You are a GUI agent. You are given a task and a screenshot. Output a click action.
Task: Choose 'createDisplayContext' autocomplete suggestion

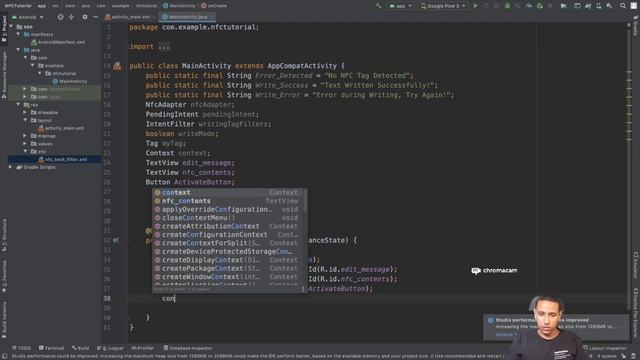228,260
